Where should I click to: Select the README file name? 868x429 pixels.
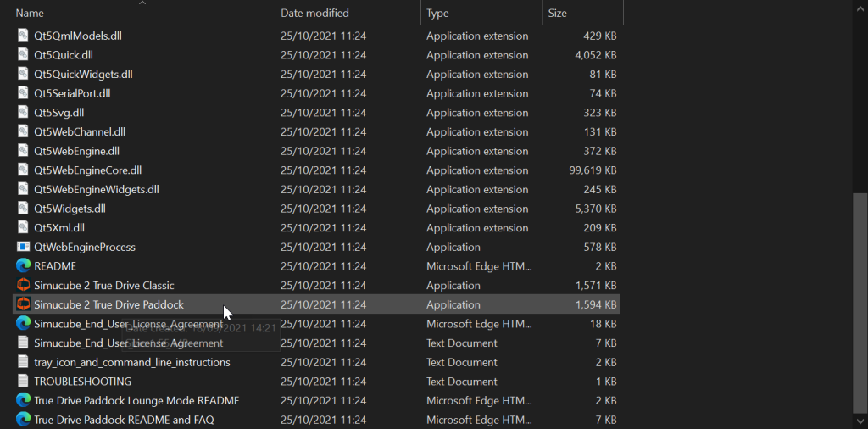(55, 266)
